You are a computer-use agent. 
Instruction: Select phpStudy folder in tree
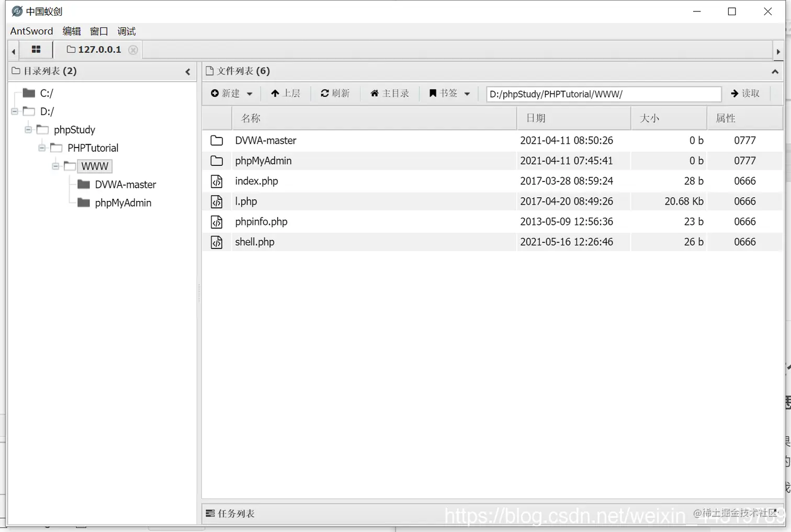click(74, 130)
